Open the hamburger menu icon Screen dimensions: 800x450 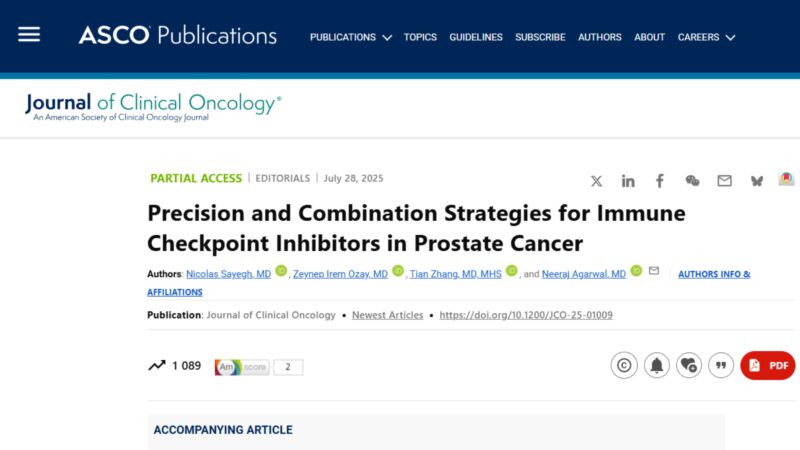29,35
